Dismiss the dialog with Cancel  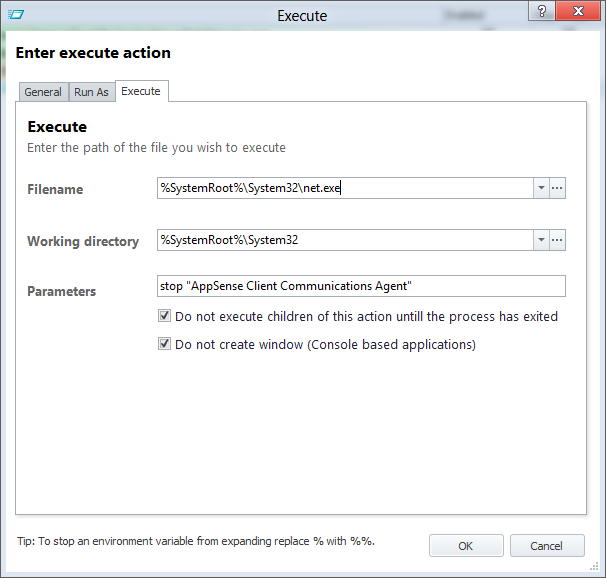click(546, 546)
